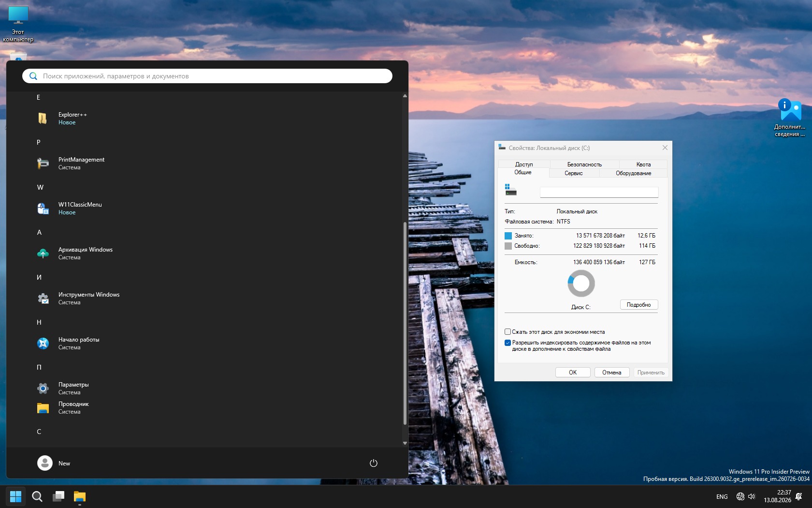Click the ENG language indicator
Image resolution: width=812 pixels, height=508 pixels.
(x=722, y=496)
